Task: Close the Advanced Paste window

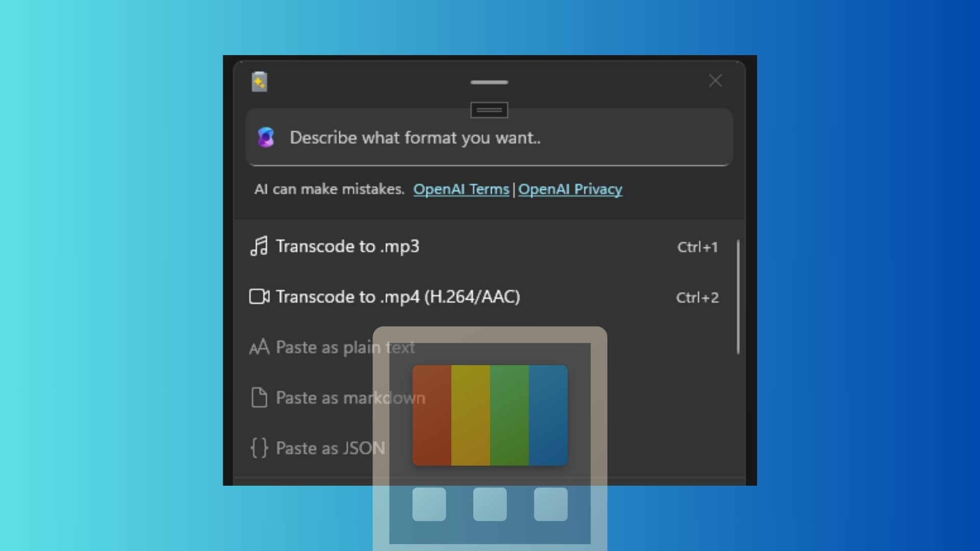Action: click(715, 81)
